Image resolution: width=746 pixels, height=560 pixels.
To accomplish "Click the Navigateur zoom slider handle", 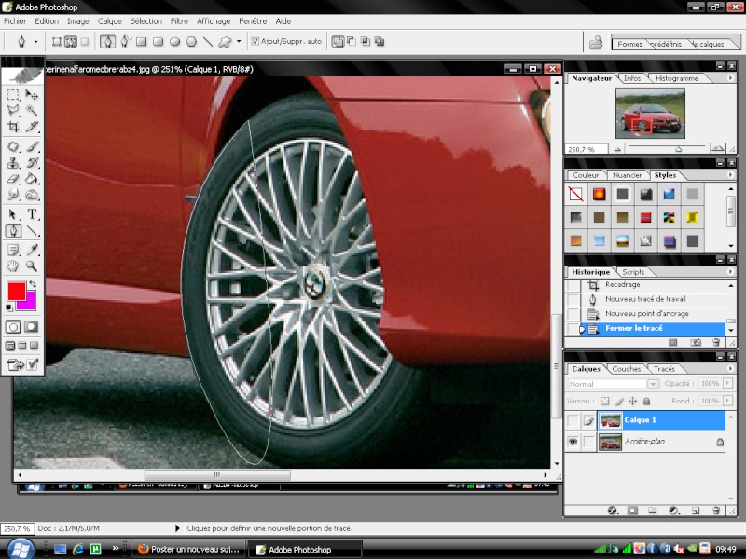I will (x=679, y=149).
